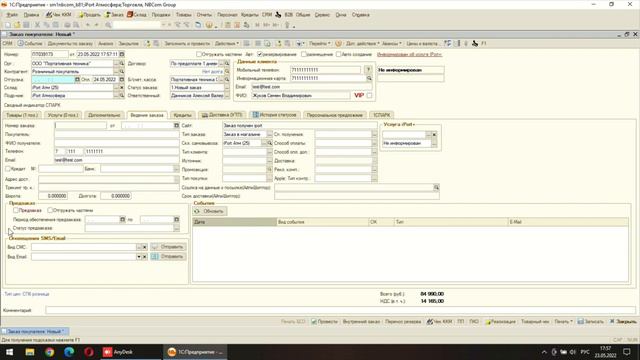Image resolution: width=640 pixels, height=360 pixels.
Task: Click magnifier icon beside Контрагент field
Action: point(122,71)
